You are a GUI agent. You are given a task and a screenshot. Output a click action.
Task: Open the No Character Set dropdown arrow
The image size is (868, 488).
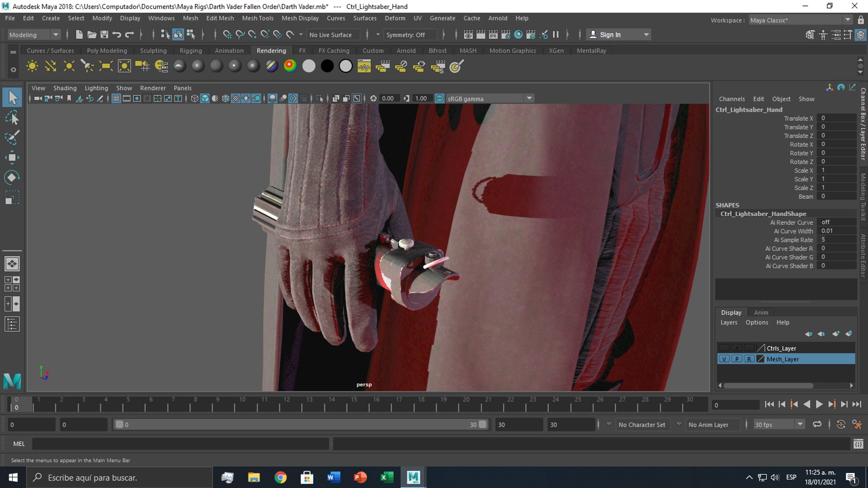click(x=609, y=424)
